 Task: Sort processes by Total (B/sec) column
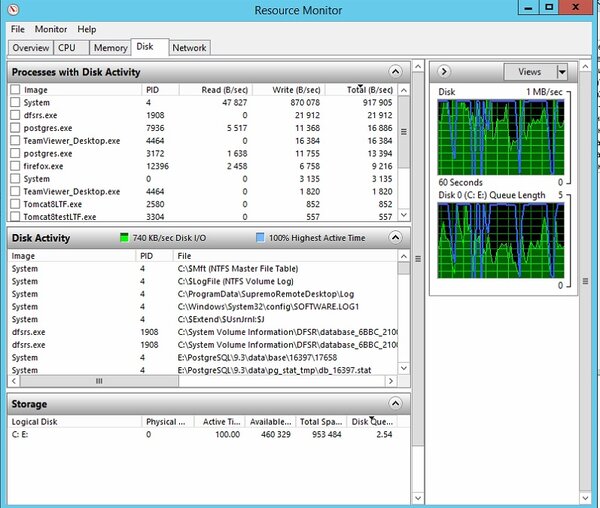(x=361, y=90)
